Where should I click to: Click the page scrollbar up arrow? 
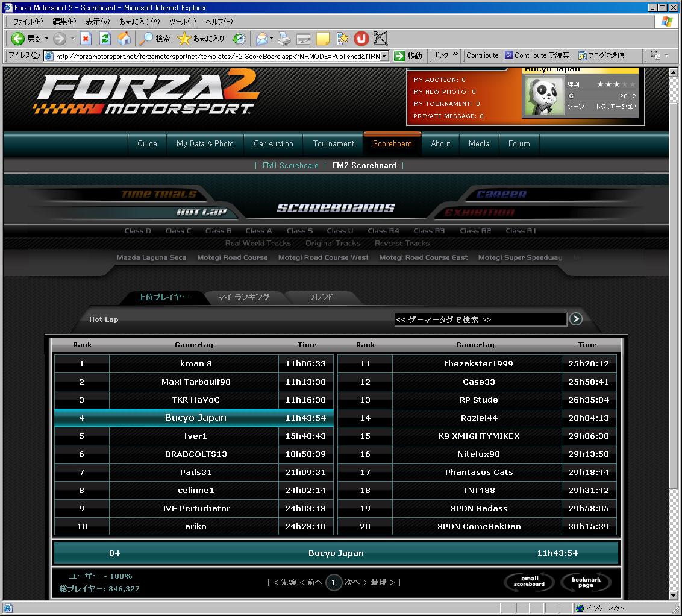pos(674,72)
